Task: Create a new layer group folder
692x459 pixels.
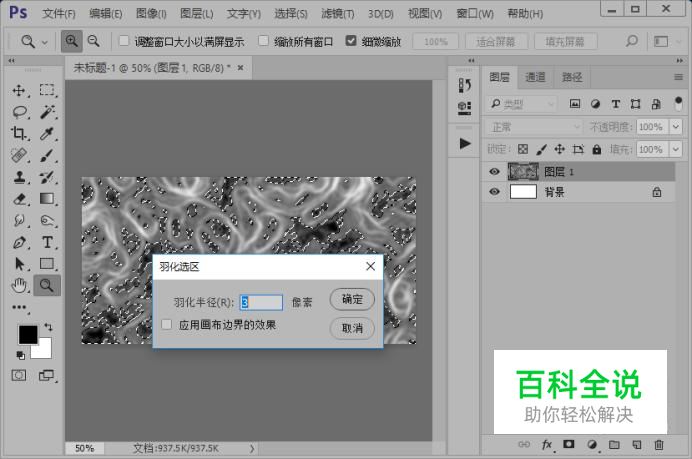Action: tap(614, 444)
